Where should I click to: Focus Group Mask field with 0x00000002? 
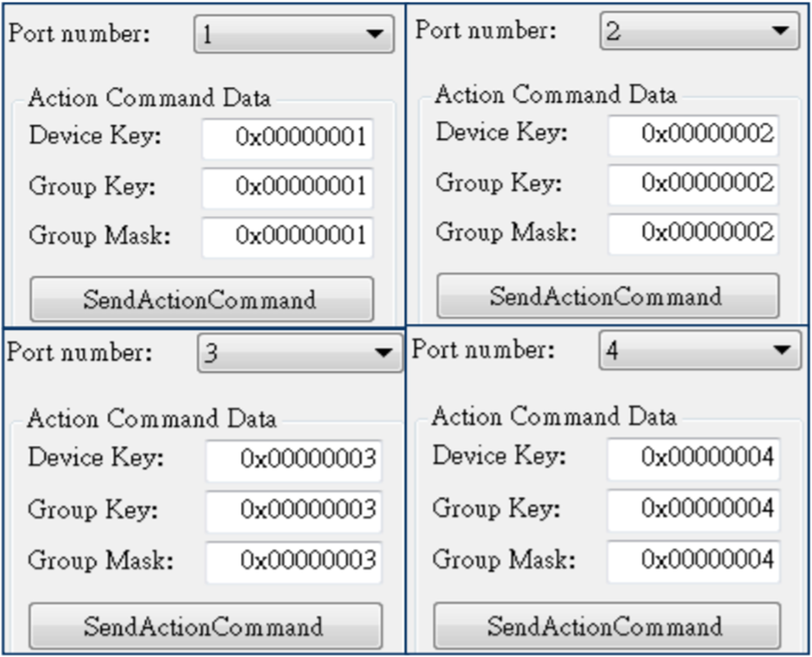point(693,233)
